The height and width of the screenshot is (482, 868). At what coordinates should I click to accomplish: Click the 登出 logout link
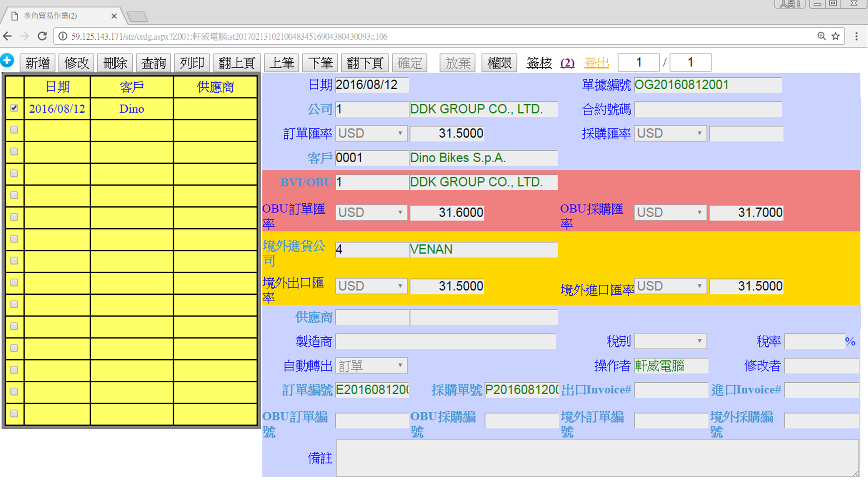[596, 63]
